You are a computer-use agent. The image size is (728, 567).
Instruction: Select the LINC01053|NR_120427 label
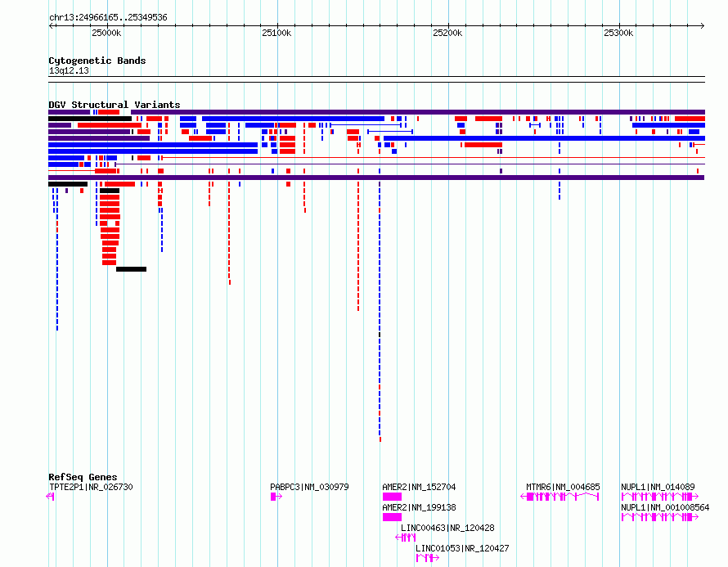pyautogui.click(x=462, y=548)
